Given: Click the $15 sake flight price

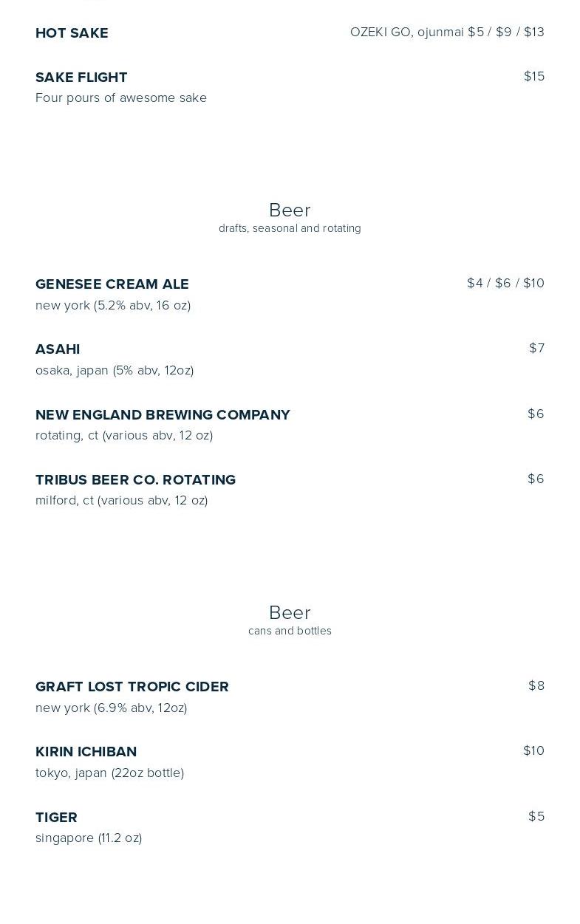Looking at the screenshot, I should pyautogui.click(x=533, y=76).
